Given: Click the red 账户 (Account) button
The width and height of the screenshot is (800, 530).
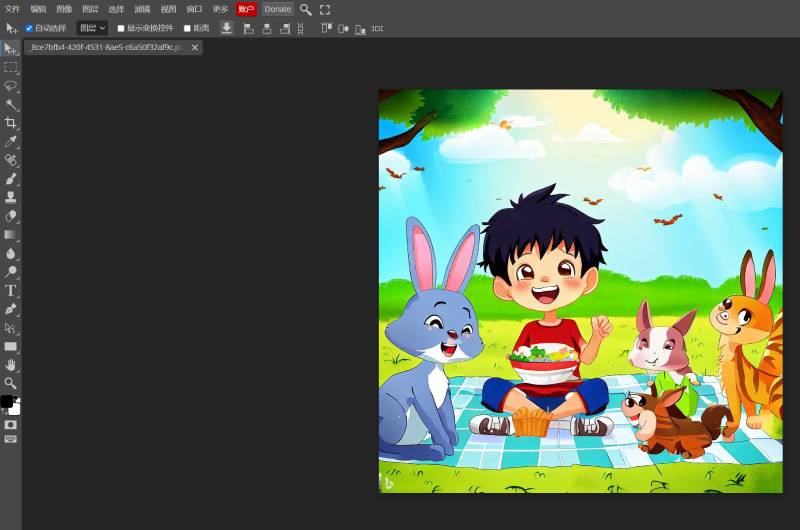Looking at the screenshot, I should click(246, 9).
